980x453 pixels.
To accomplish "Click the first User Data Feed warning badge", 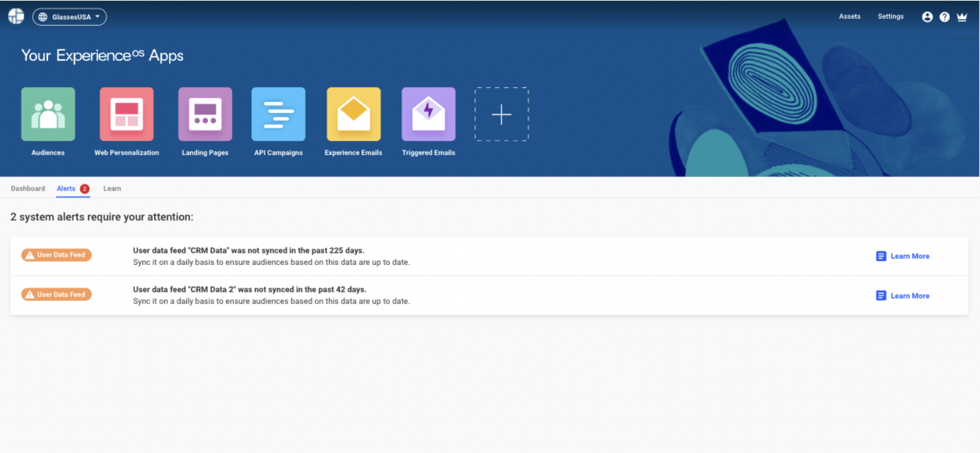I will (56, 255).
